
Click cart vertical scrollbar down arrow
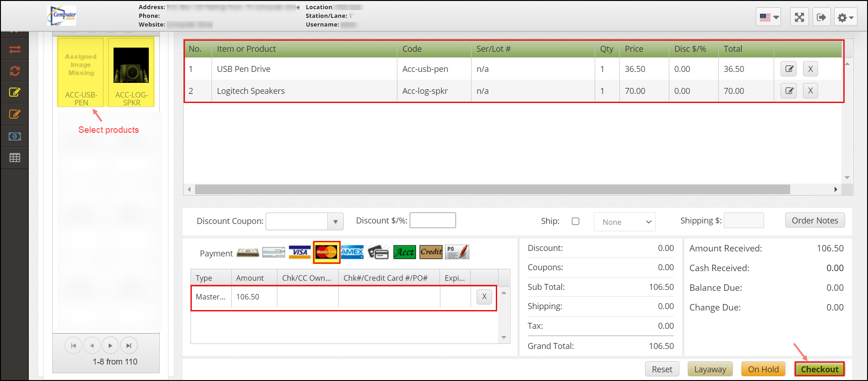tap(847, 178)
